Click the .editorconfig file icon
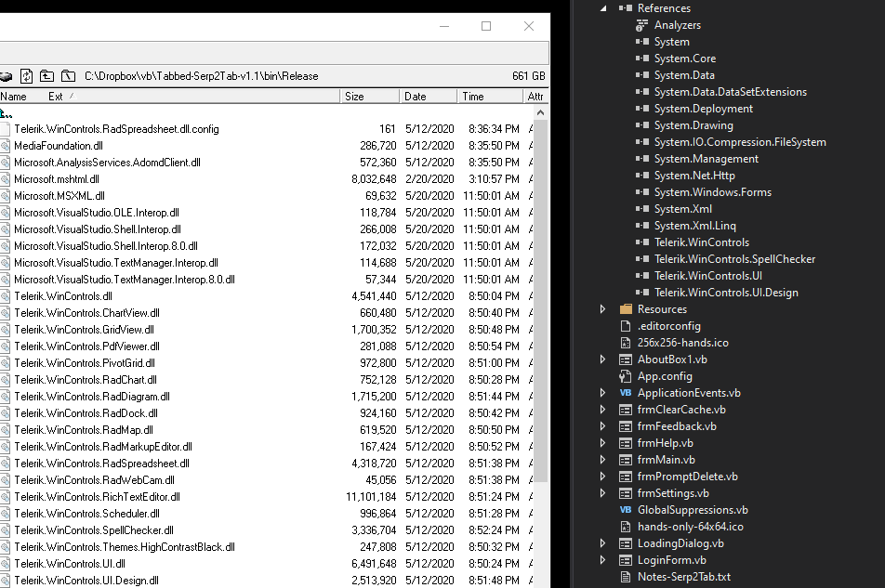The width and height of the screenshot is (885, 588). click(626, 326)
